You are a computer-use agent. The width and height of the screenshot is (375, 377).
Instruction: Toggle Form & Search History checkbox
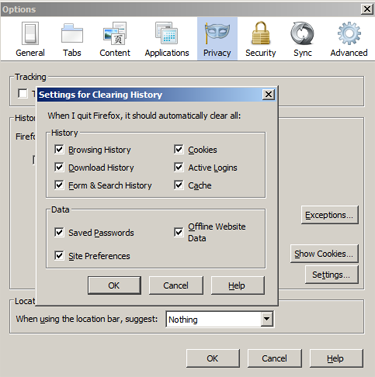tap(59, 184)
